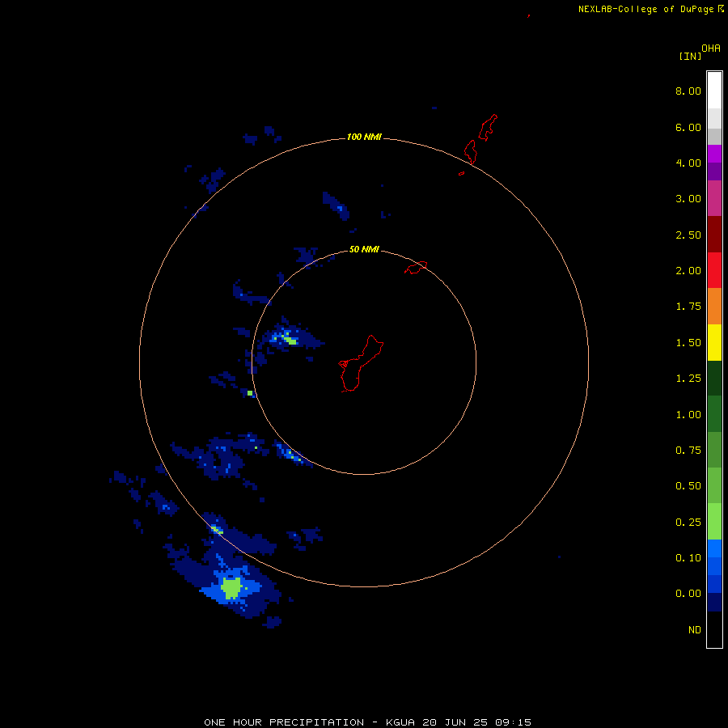Pick the orange 1.75 legend swatch
728x728 pixels.
pos(714,307)
